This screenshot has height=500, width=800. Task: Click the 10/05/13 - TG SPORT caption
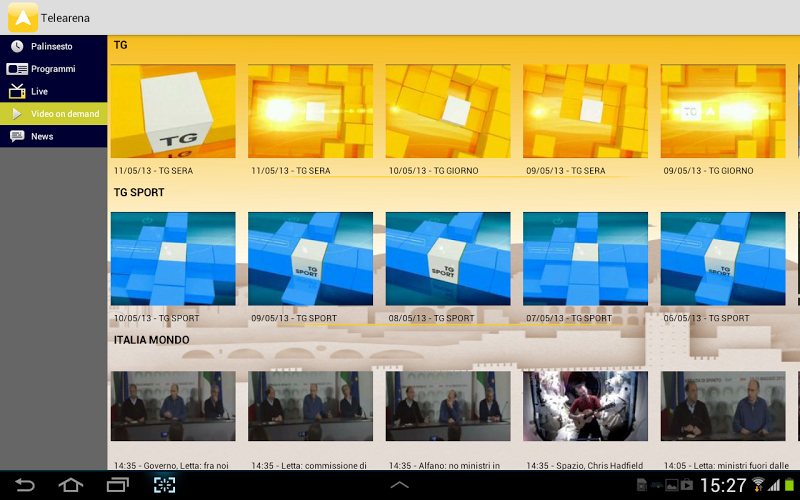(157, 318)
